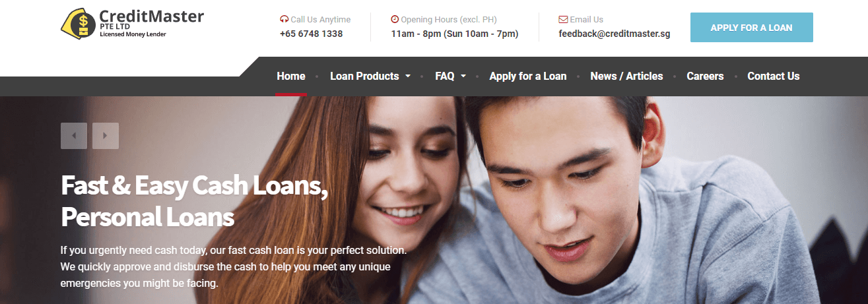Open the Contact Us page
The width and height of the screenshot is (868, 304).
pos(774,76)
